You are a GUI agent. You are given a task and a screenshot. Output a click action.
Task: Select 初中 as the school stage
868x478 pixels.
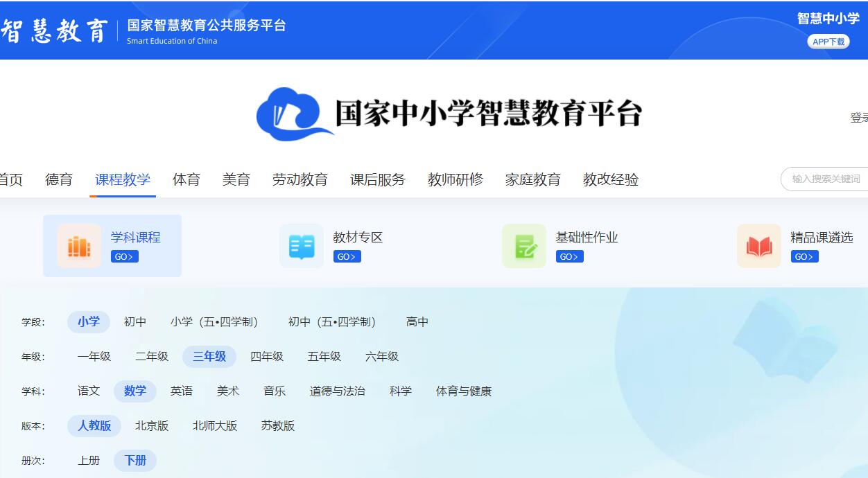[x=135, y=322]
